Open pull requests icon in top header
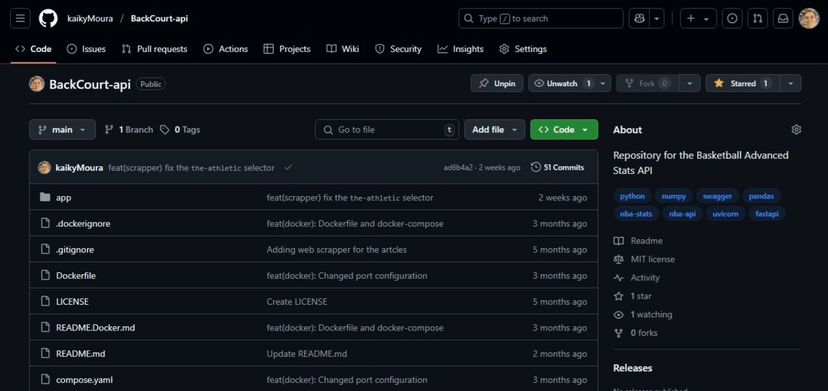 tap(757, 18)
